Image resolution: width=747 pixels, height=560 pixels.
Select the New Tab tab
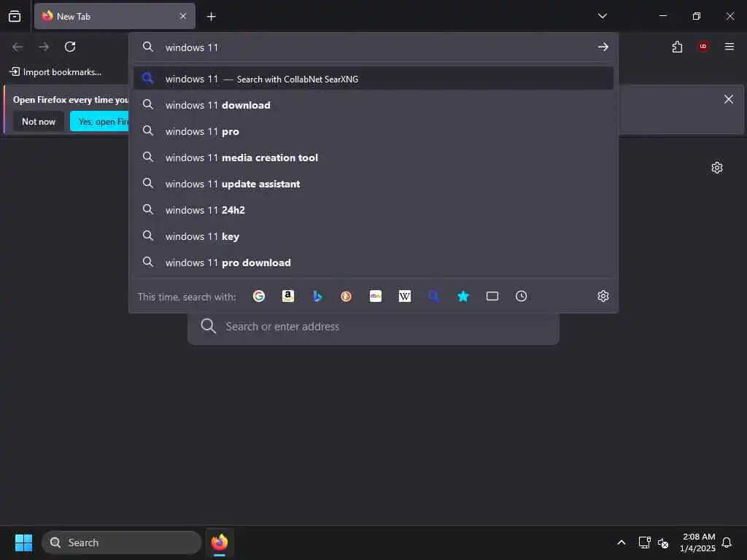point(115,16)
